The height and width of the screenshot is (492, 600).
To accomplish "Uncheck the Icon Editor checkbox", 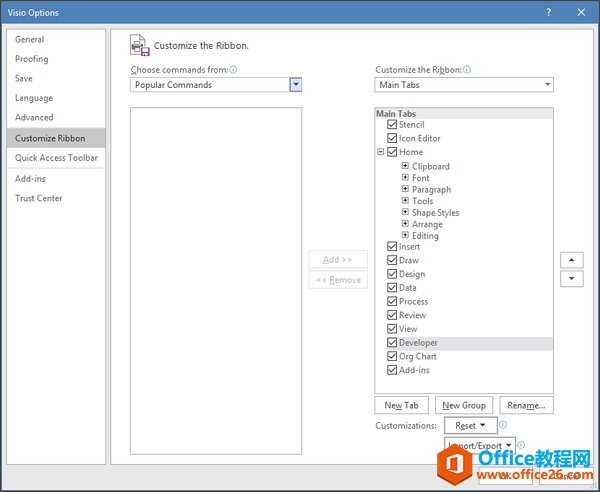I will [x=392, y=138].
